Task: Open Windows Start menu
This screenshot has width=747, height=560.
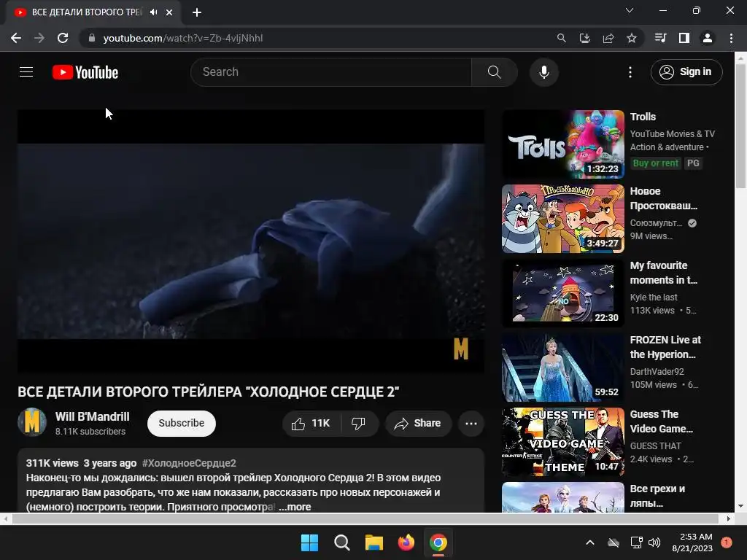Action: (309, 542)
